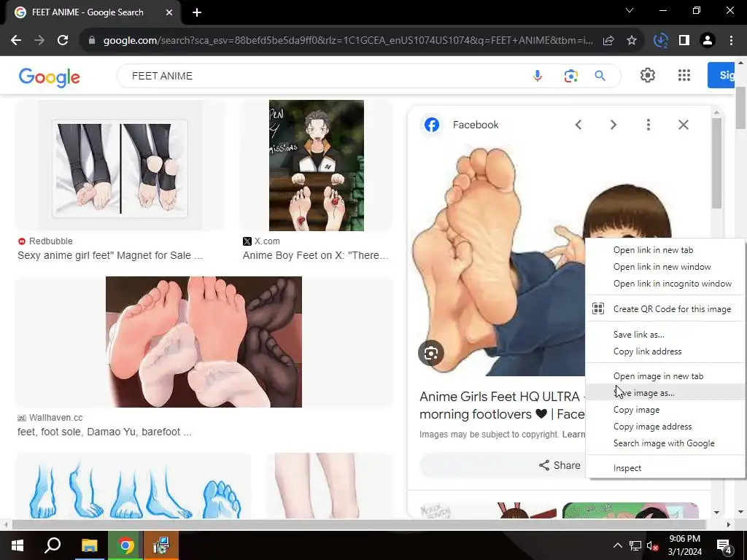Open the taskbar clock showing 9:06 PM
This screenshot has width=747, height=560.
684,545
